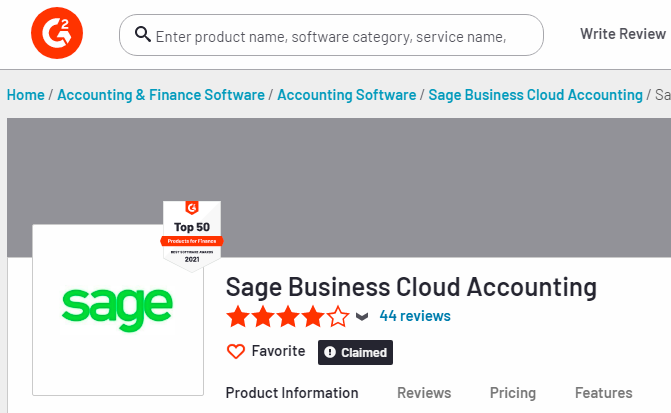671x413 pixels.
Task: Open the Write Review link
Action: [623, 34]
